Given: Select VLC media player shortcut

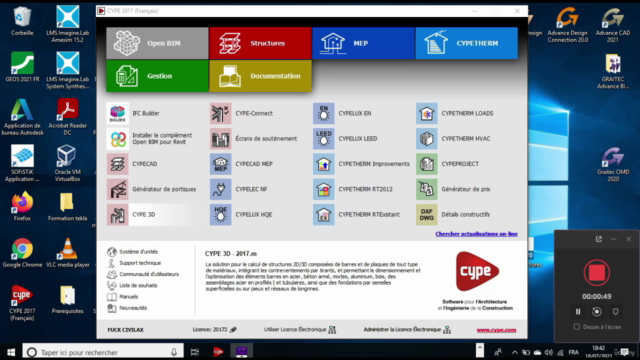Looking at the screenshot, I should pyautogui.click(x=68, y=253).
